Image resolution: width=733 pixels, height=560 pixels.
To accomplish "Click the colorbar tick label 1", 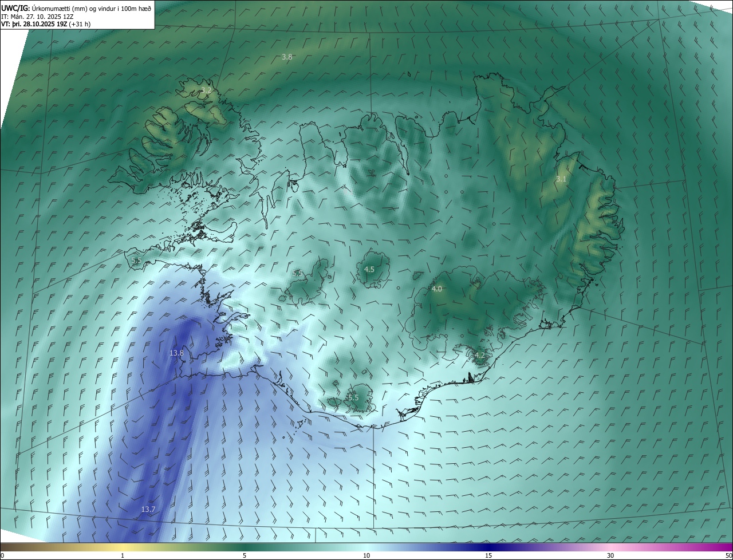I will (123, 555).
